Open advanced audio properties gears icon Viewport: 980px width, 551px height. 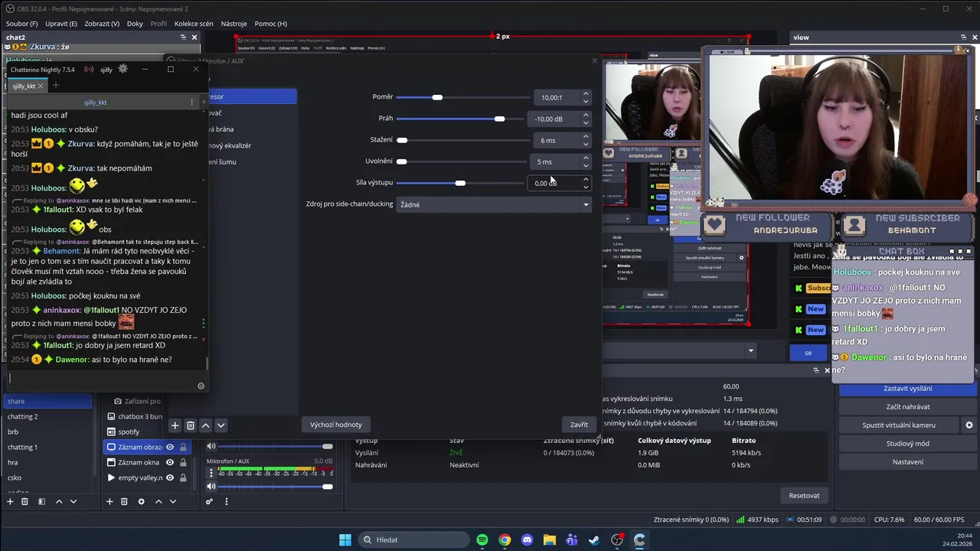click(209, 501)
